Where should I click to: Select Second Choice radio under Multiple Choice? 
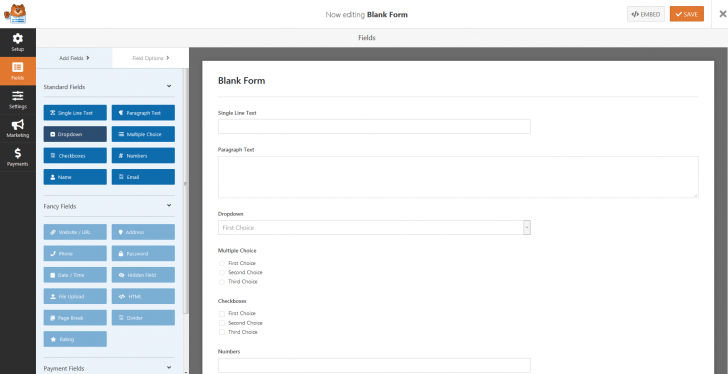(x=222, y=272)
